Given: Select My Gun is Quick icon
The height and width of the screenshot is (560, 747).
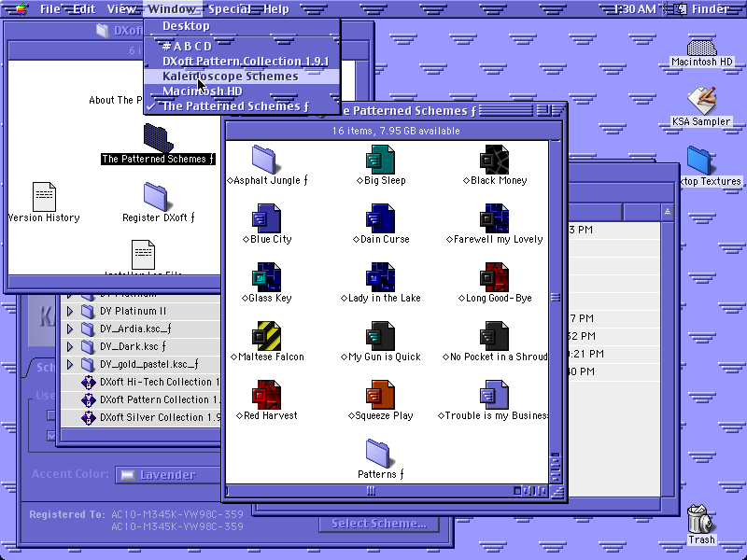Looking at the screenshot, I should pos(380,336).
